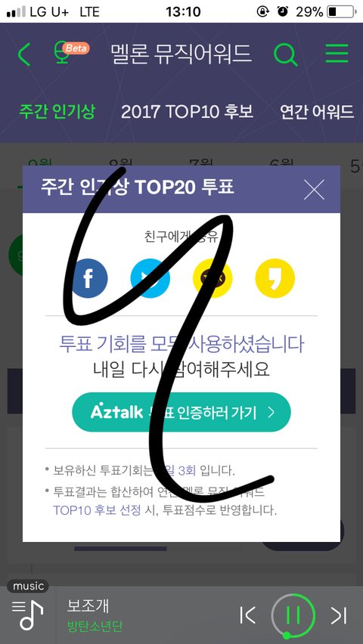Open the Beta voice search icon
The width and height of the screenshot is (363, 644).
point(72,53)
